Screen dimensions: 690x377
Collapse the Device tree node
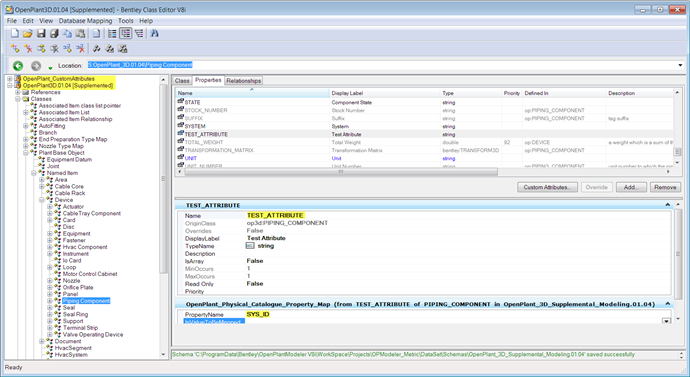point(42,200)
